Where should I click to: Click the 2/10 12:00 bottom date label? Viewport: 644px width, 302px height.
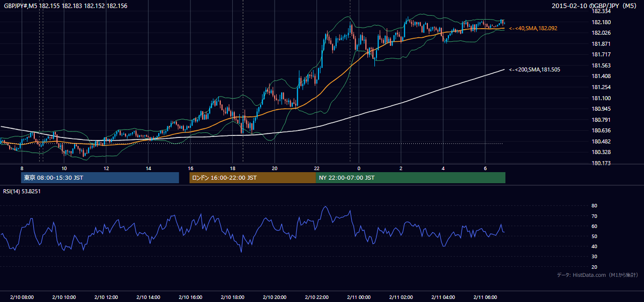tap(106, 297)
